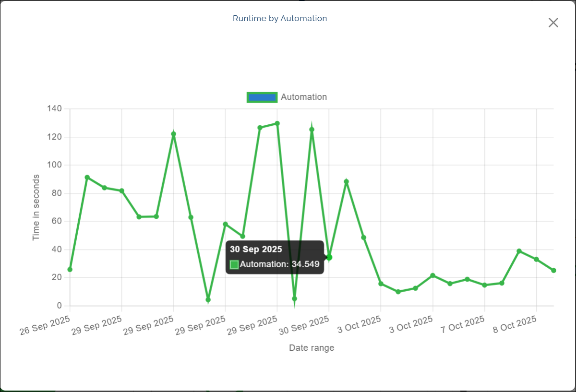Click the Runtime by Automation title
Image resolution: width=576 pixels, height=392 pixels.
[x=280, y=19]
